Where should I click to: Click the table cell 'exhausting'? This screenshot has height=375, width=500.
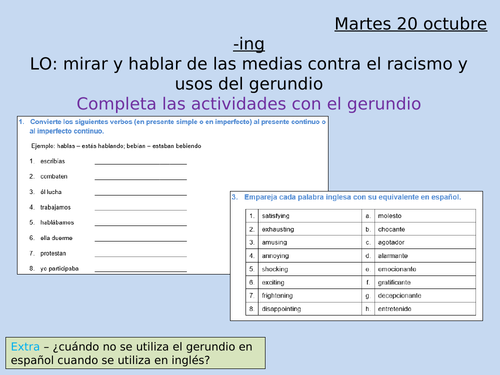pyautogui.click(x=310, y=229)
